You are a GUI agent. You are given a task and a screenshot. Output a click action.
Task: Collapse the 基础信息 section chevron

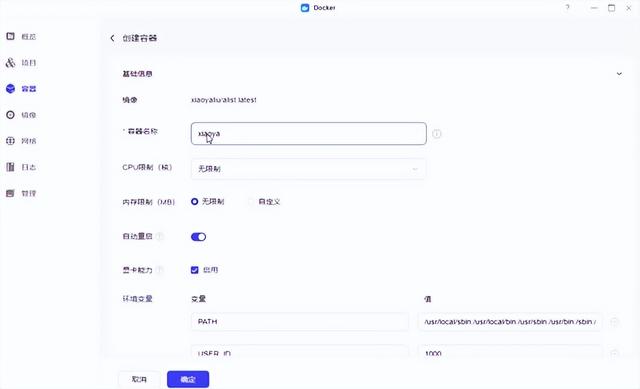click(619, 74)
